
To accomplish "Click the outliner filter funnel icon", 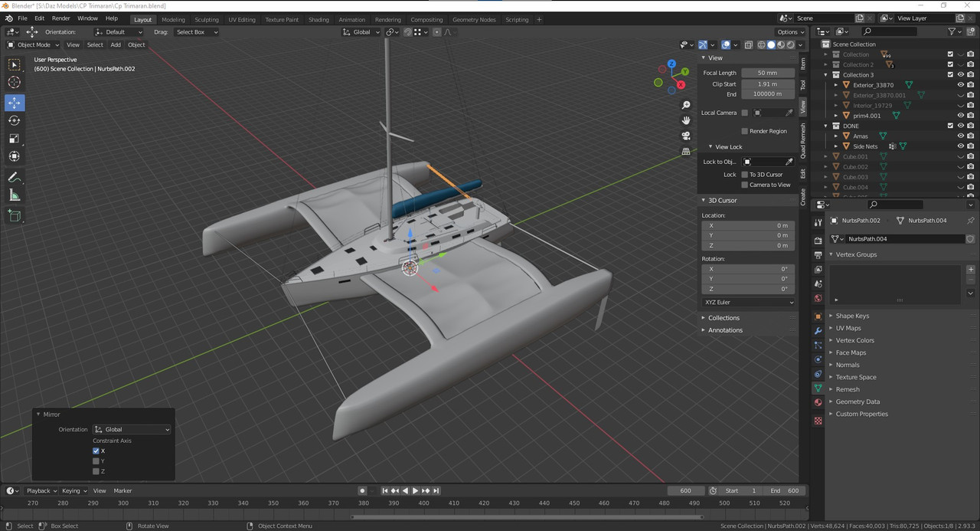I will click(x=952, y=31).
